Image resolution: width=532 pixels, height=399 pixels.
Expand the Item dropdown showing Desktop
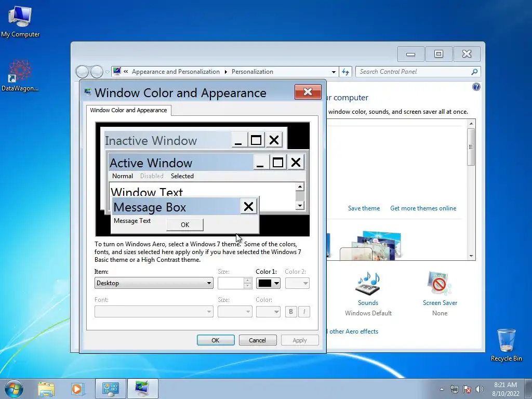point(154,283)
